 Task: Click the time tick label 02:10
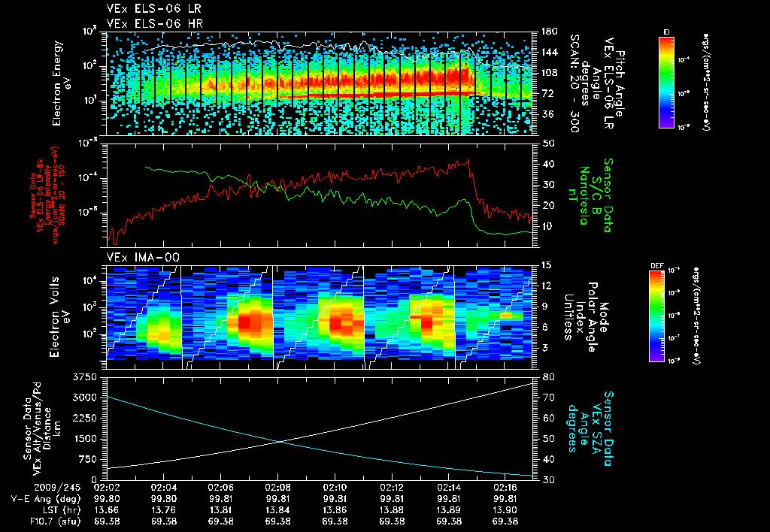click(x=335, y=488)
